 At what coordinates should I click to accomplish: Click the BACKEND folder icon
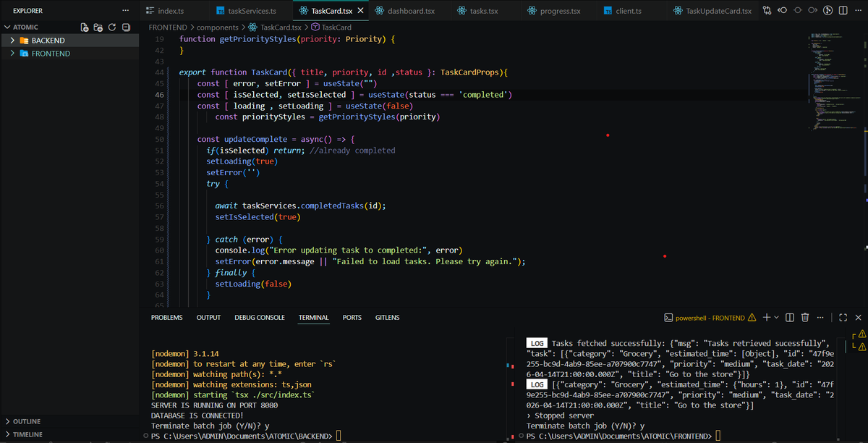pos(25,41)
